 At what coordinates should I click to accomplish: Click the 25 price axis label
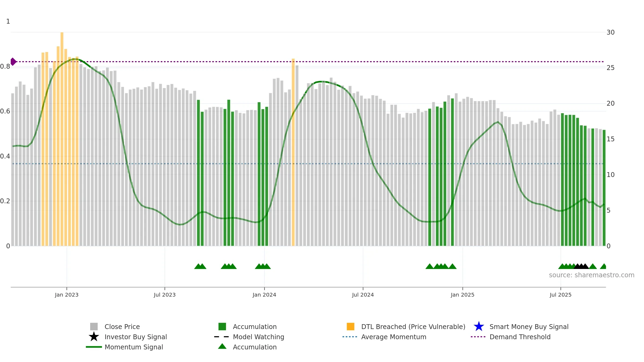[x=610, y=68]
